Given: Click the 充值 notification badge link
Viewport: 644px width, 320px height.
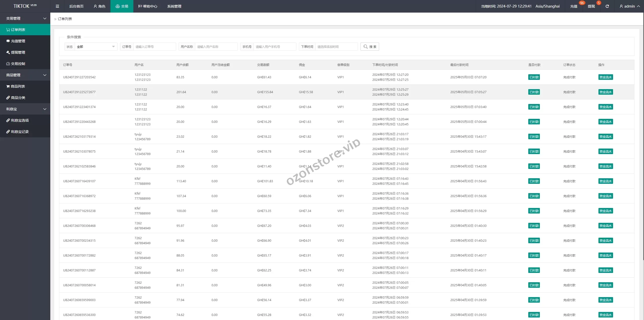Looking at the screenshot, I should coord(574,6).
